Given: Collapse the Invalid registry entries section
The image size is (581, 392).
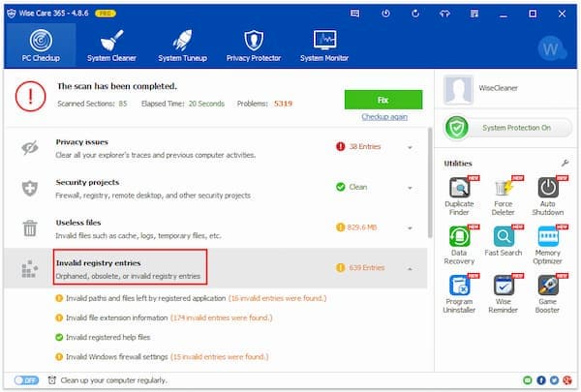Looking at the screenshot, I should 410,269.
